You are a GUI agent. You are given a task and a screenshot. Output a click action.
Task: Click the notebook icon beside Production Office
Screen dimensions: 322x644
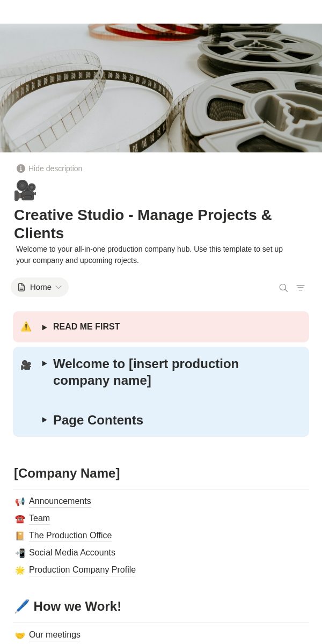tap(20, 536)
